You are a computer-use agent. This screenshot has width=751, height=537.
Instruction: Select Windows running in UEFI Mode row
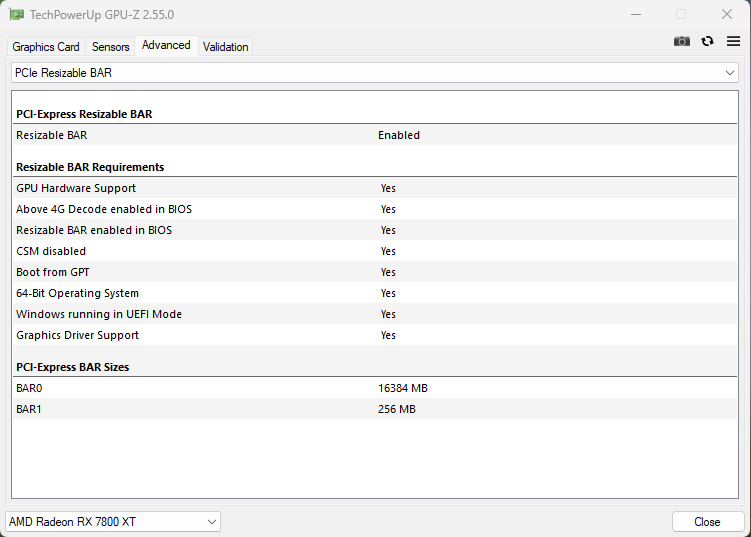pyautogui.click(x=375, y=314)
